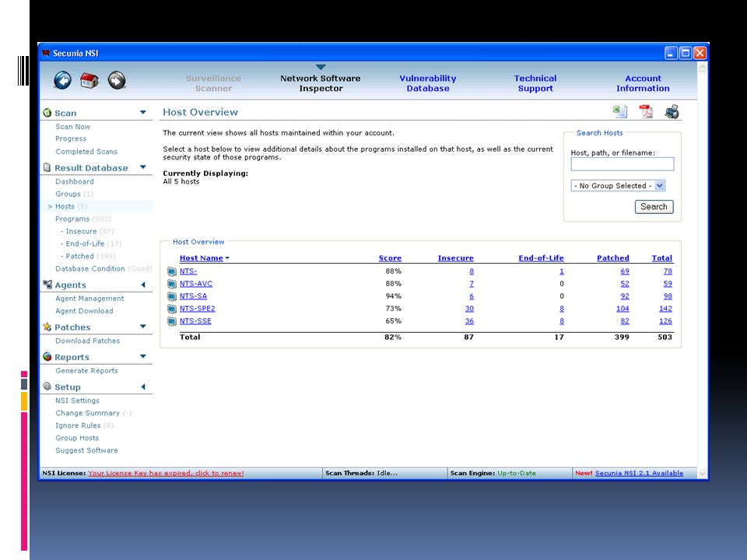Open host NTS-SPE2 details
Viewport: 747px width, 560px height.
(x=197, y=309)
